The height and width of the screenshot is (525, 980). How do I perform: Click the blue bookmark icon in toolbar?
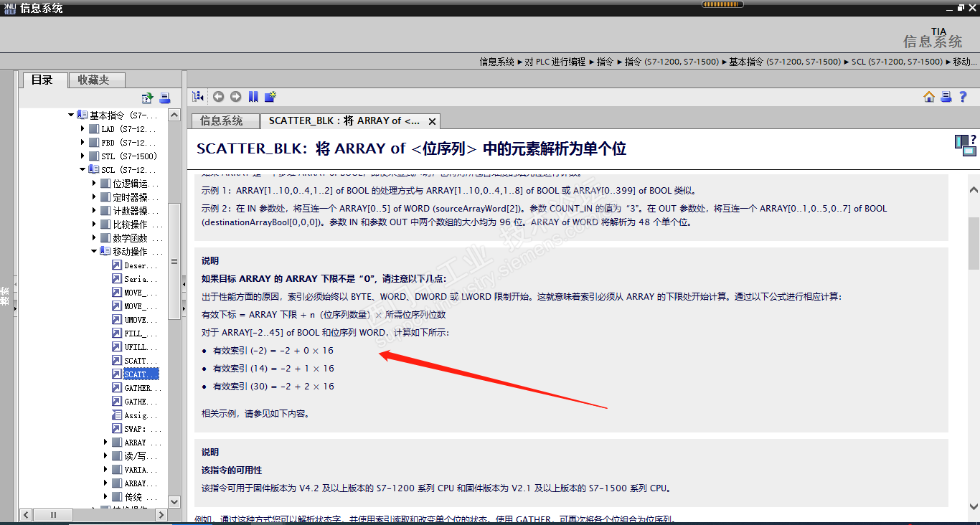pos(253,97)
